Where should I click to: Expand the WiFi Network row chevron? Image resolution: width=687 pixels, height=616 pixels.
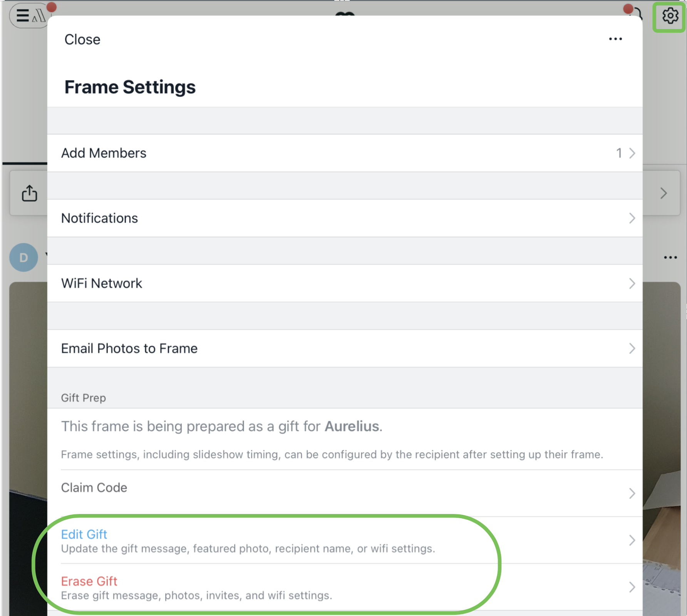(x=632, y=284)
